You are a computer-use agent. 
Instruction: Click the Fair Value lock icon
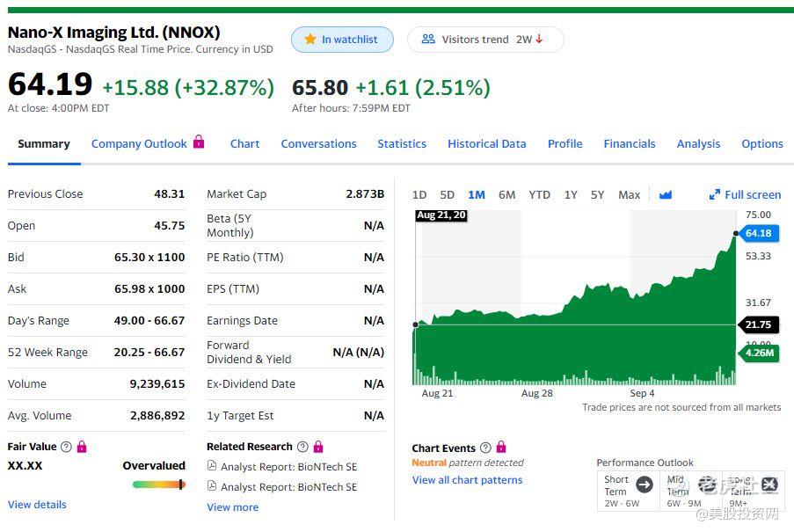pos(82,447)
